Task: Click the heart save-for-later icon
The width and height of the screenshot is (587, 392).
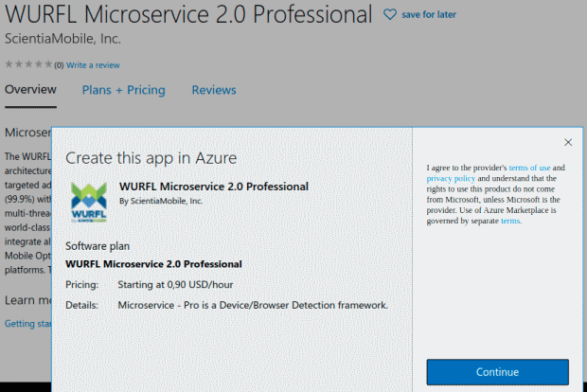Action: pyautogui.click(x=390, y=14)
